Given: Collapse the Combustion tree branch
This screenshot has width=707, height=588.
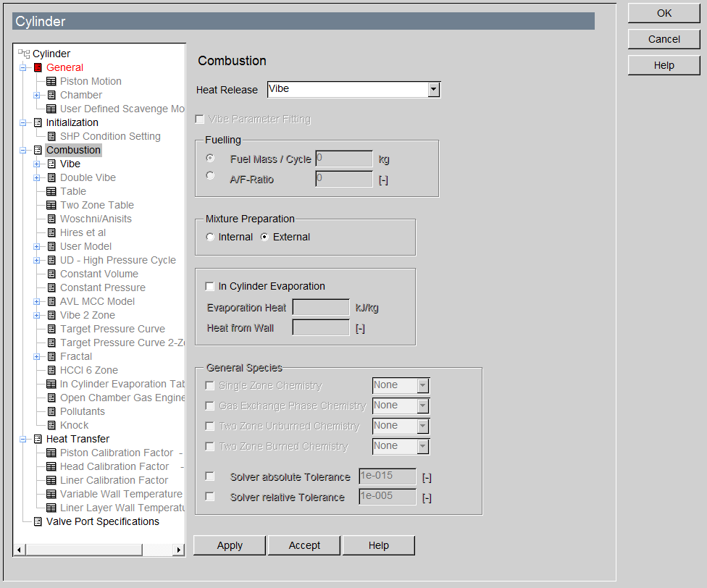Looking at the screenshot, I should point(23,150).
